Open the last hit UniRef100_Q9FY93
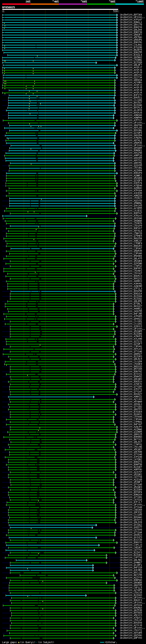Screen dimensions: 146x644 [x=131, y=638]
